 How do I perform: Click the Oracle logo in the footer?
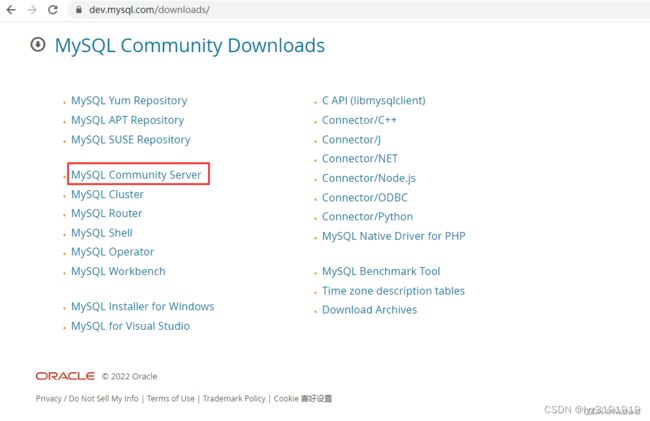point(65,376)
